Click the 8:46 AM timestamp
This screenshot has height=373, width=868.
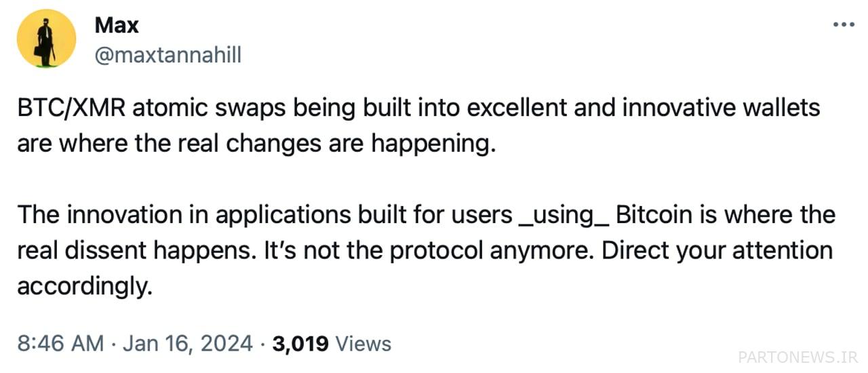(60, 344)
